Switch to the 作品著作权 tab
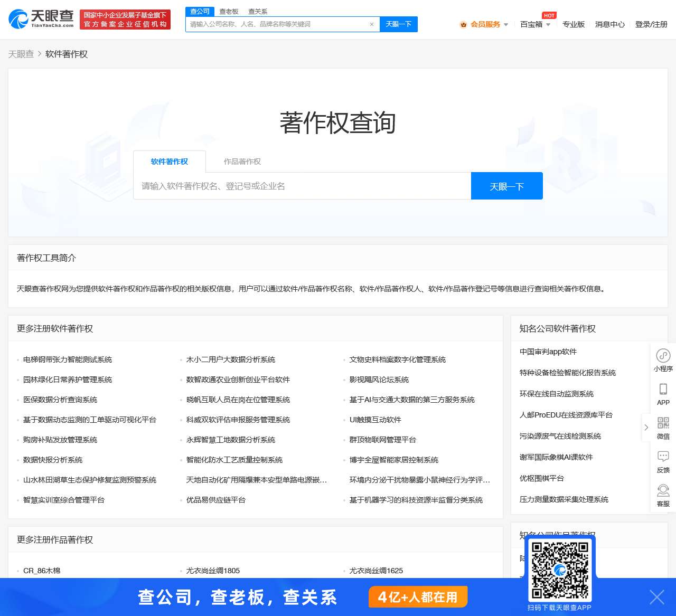The image size is (676, 616). tap(242, 162)
